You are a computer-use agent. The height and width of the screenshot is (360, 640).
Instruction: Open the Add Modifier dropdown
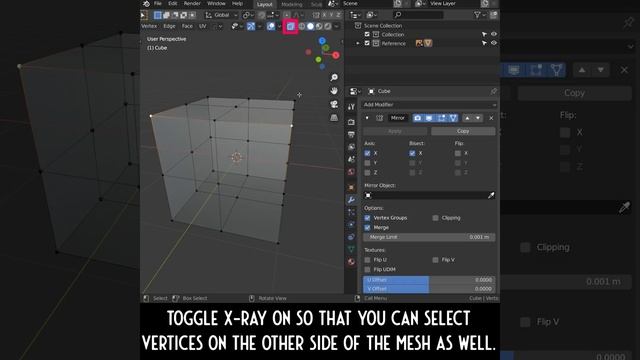point(429,105)
